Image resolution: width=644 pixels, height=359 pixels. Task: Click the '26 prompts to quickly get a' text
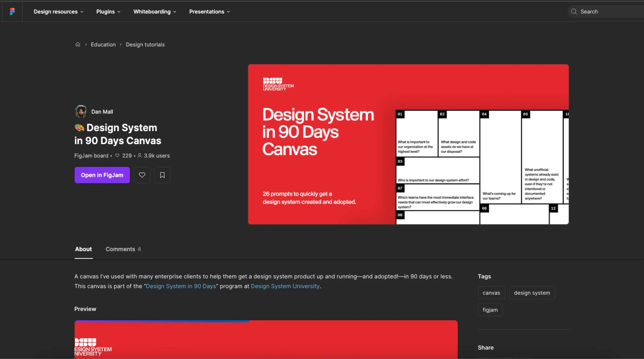(297, 194)
